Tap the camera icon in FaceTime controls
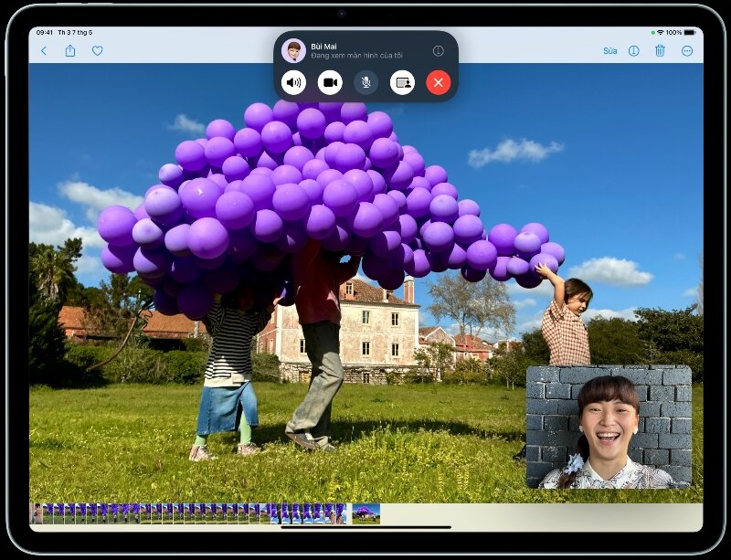This screenshot has width=731, height=560. coord(330,82)
